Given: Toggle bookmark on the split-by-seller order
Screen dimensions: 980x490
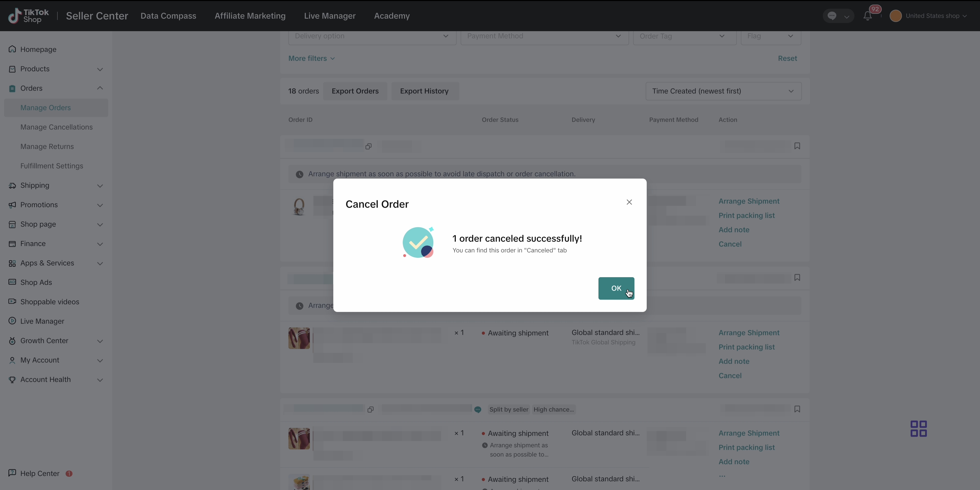Looking at the screenshot, I should tap(797, 409).
